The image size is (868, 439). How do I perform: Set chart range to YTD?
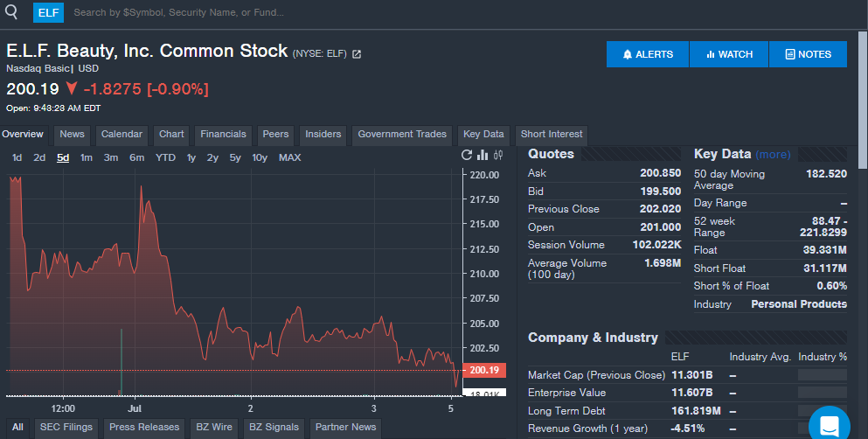pos(165,157)
